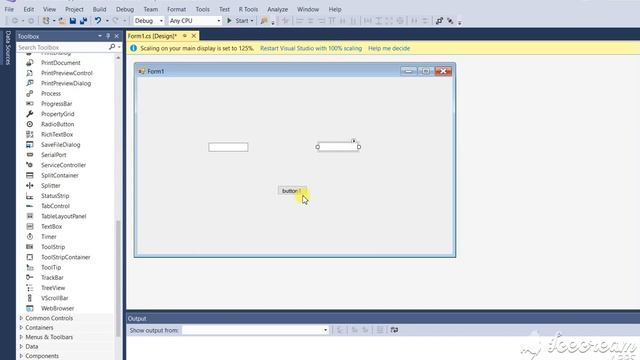Expand the Menus & Toolbars group

[x=21, y=337]
